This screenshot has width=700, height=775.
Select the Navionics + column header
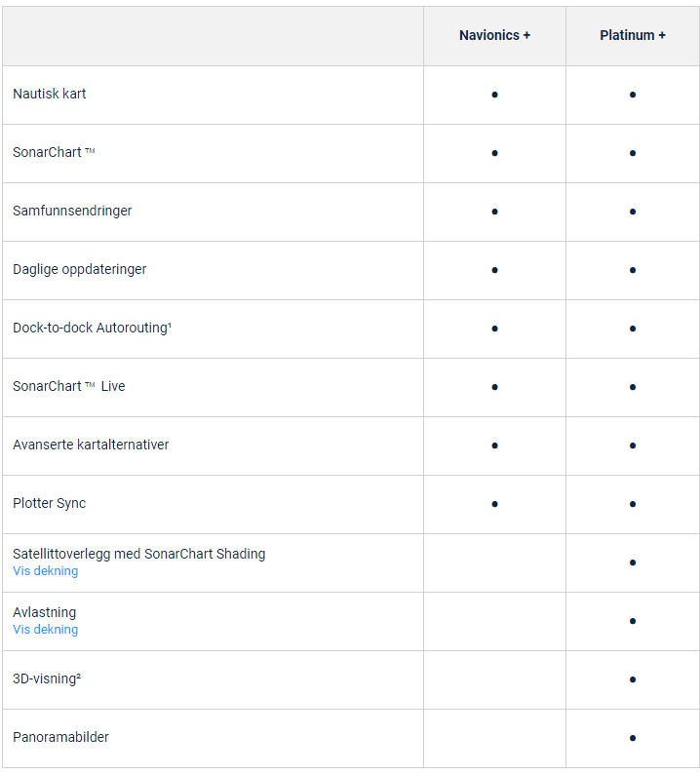tap(495, 35)
